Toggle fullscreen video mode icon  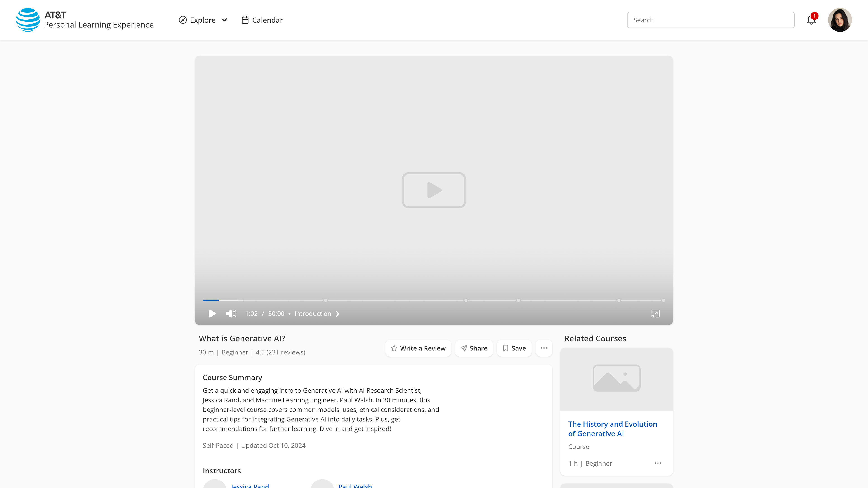click(655, 314)
